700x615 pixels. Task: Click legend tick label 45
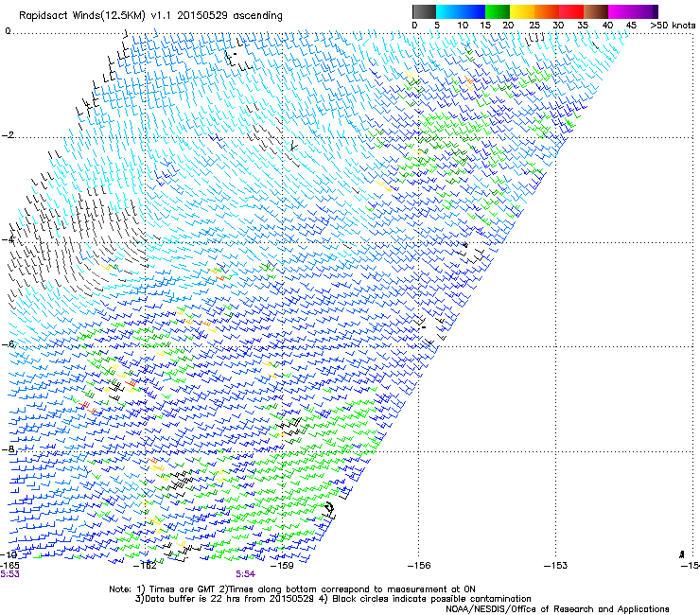click(x=631, y=26)
